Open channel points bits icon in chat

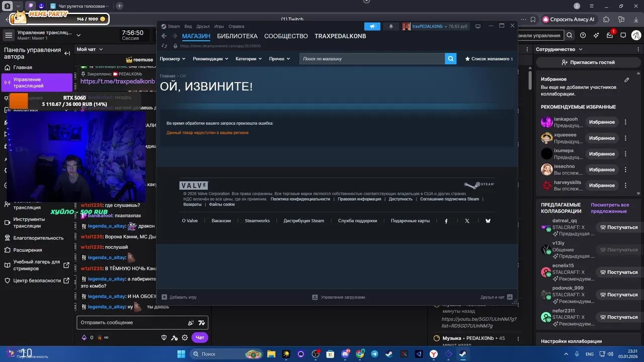click(84, 338)
